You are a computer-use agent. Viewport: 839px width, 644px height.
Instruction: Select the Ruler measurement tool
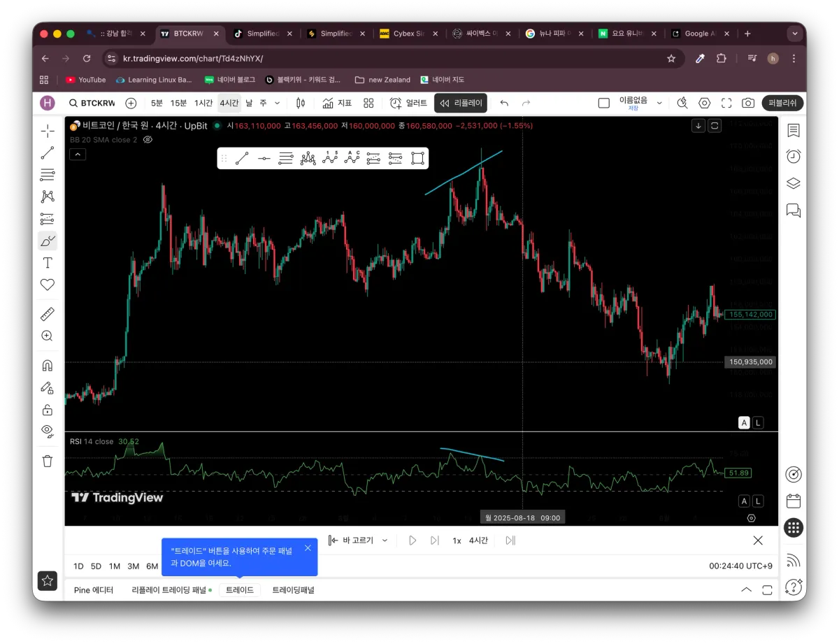tap(48, 313)
